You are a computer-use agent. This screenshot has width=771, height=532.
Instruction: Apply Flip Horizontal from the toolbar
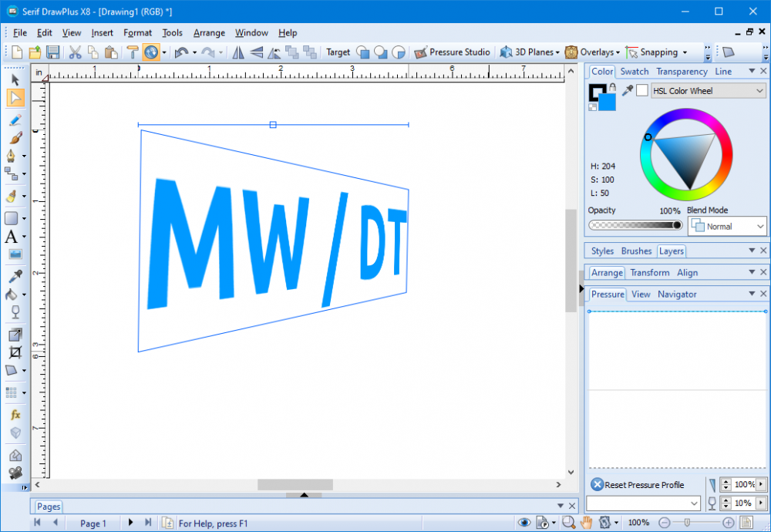[x=238, y=52]
